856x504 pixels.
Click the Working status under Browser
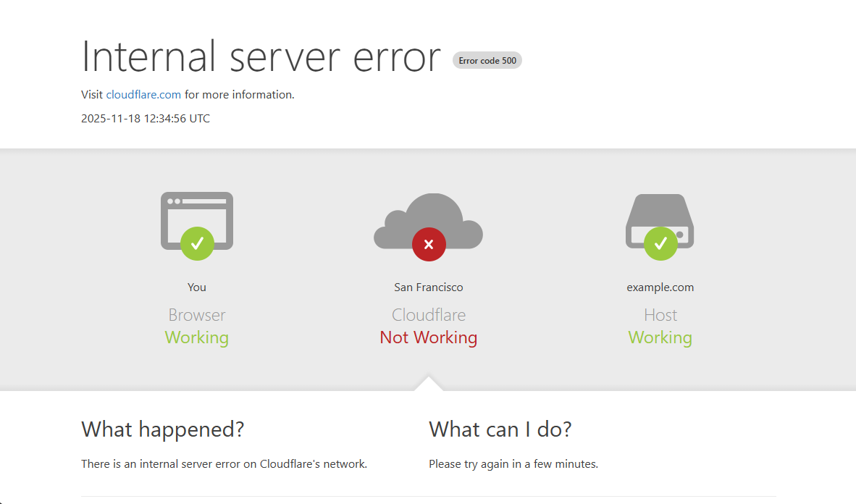pos(196,337)
